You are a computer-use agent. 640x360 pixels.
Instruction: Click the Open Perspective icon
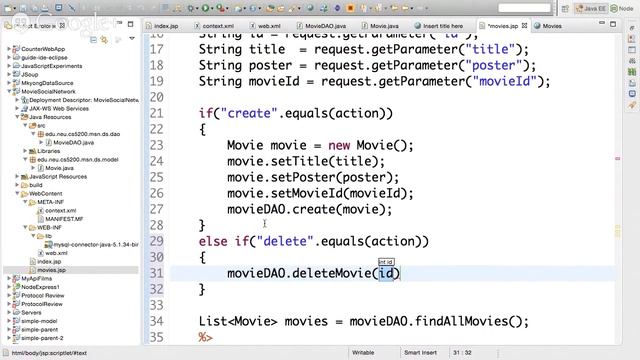coord(565,8)
